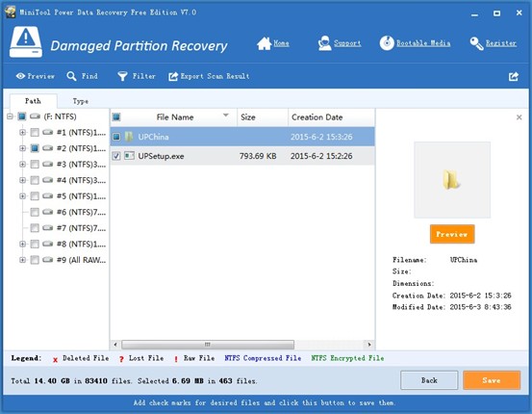Expand the #1 NTFS partition node
This screenshot has height=414, width=532.
coord(22,132)
